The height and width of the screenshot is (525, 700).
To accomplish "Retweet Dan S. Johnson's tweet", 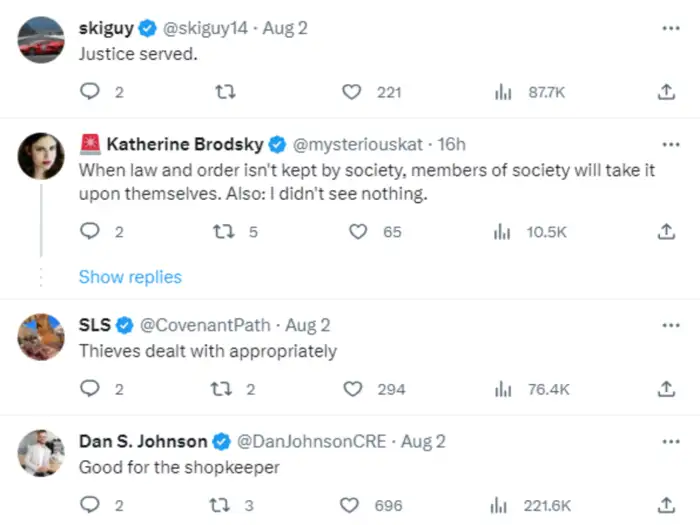I will pos(225,505).
